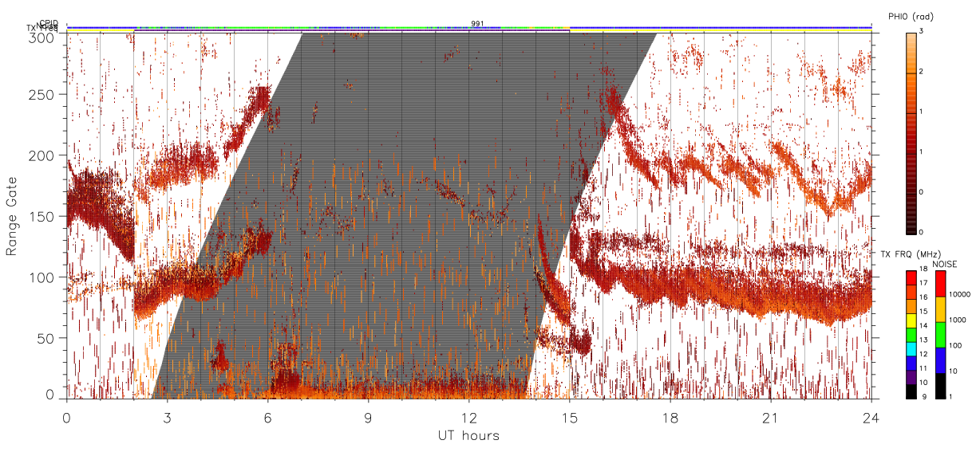The width and height of the screenshot is (980, 452).
Task: Click the 'CPID' label at top left
Action: 49,23
